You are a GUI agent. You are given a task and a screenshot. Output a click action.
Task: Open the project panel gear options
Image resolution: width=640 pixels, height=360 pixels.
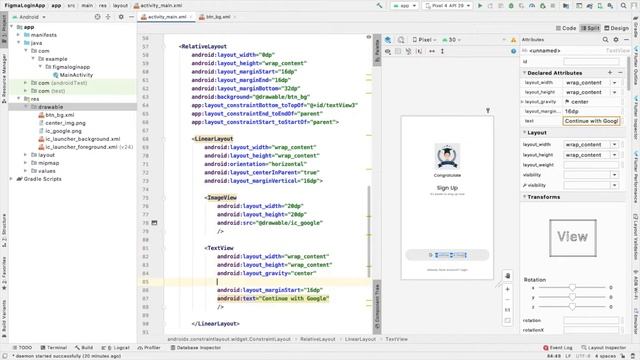pyautogui.click(x=121, y=17)
